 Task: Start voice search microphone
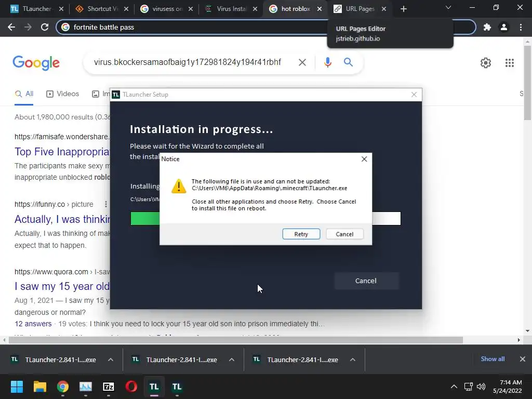pyautogui.click(x=327, y=62)
